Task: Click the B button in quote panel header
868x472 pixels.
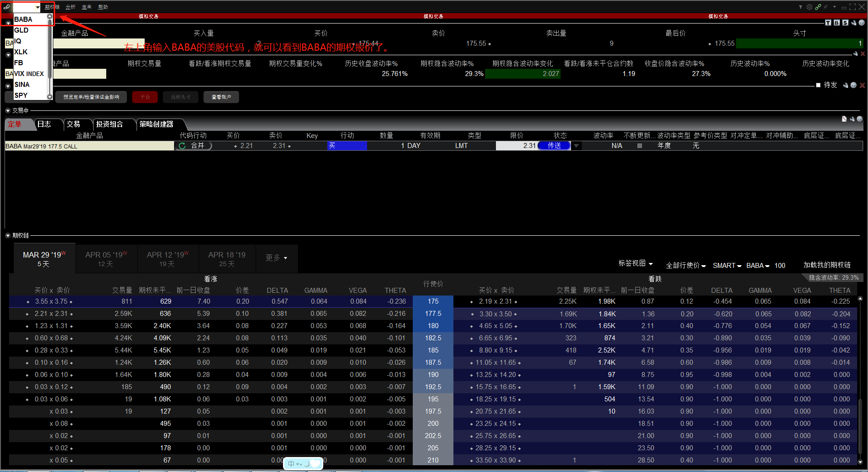Action: (x=837, y=23)
